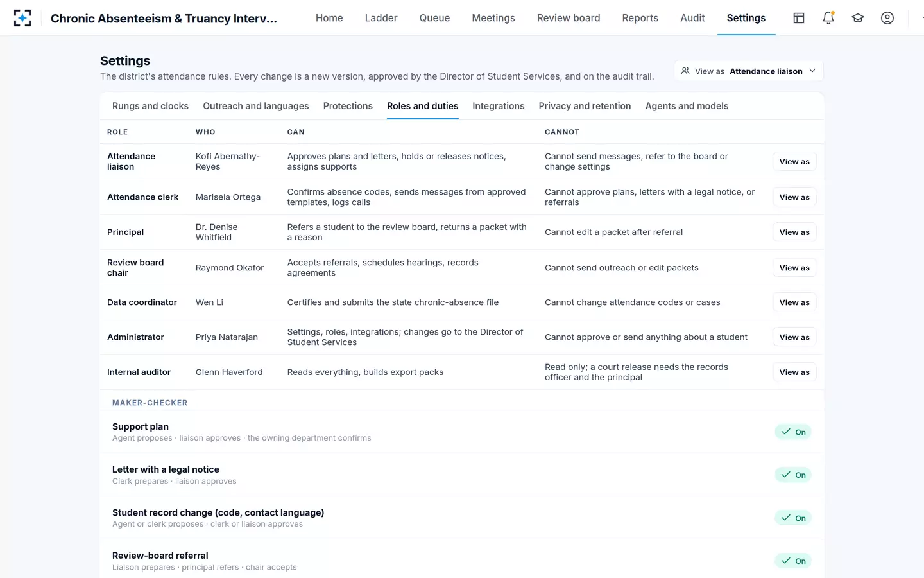Screen dimensions: 924x578
Task: Select the Roles and duties tab
Action: pos(422,106)
